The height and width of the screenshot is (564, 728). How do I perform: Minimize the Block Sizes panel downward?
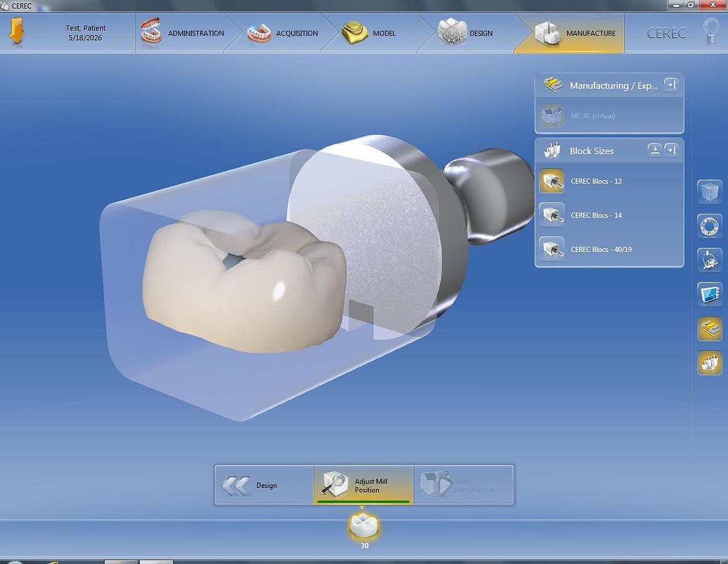[x=655, y=150]
